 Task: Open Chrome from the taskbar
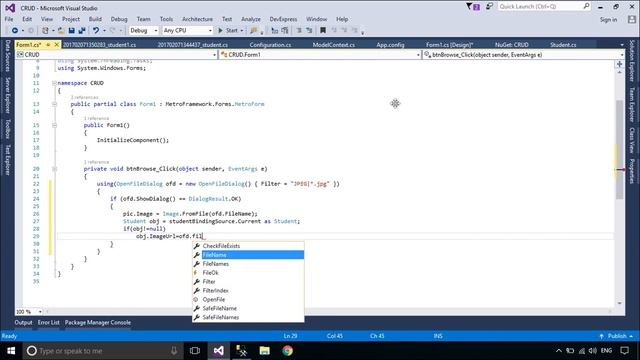(x=287, y=351)
